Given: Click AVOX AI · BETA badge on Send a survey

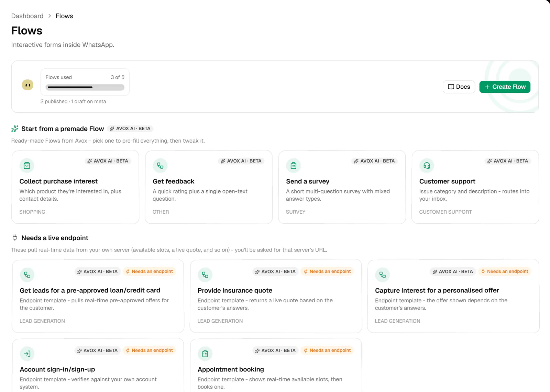Looking at the screenshot, I should [x=374, y=161].
